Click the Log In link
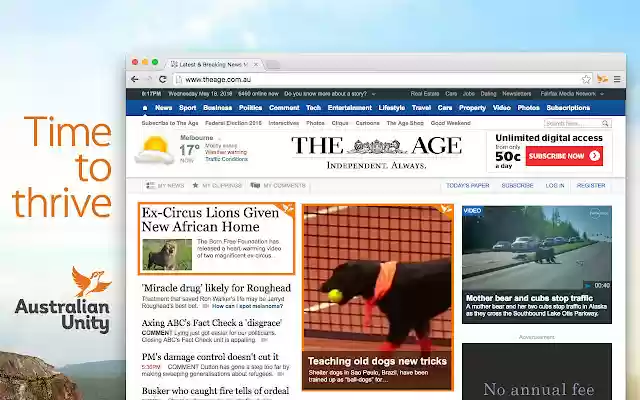Viewport: 640px width, 400px height. tap(555, 185)
